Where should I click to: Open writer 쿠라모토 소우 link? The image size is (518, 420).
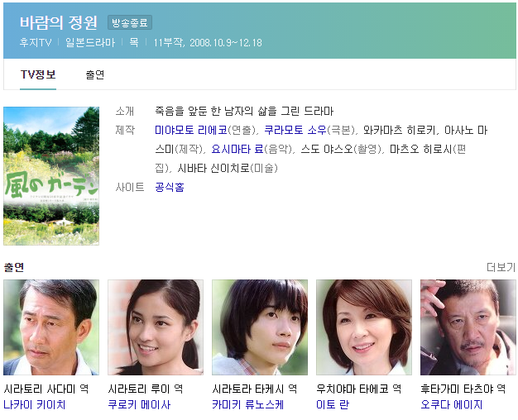pyautogui.click(x=295, y=130)
